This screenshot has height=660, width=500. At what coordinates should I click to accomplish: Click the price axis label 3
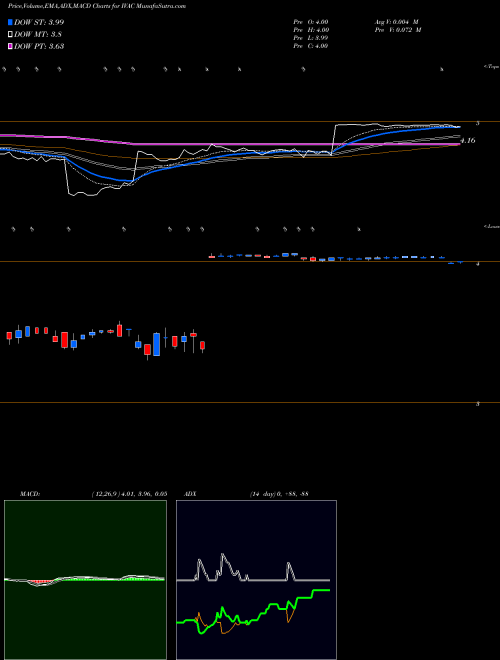pos(478,404)
